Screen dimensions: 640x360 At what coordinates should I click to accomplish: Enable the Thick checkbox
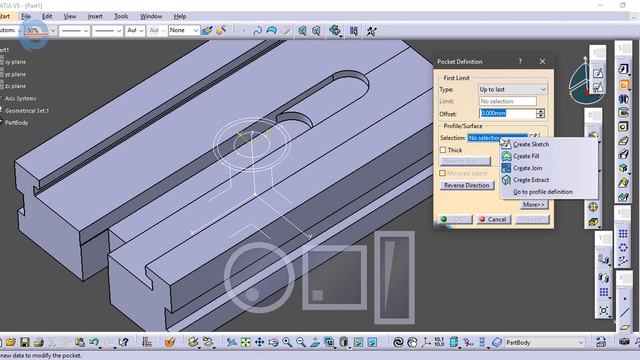443,150
